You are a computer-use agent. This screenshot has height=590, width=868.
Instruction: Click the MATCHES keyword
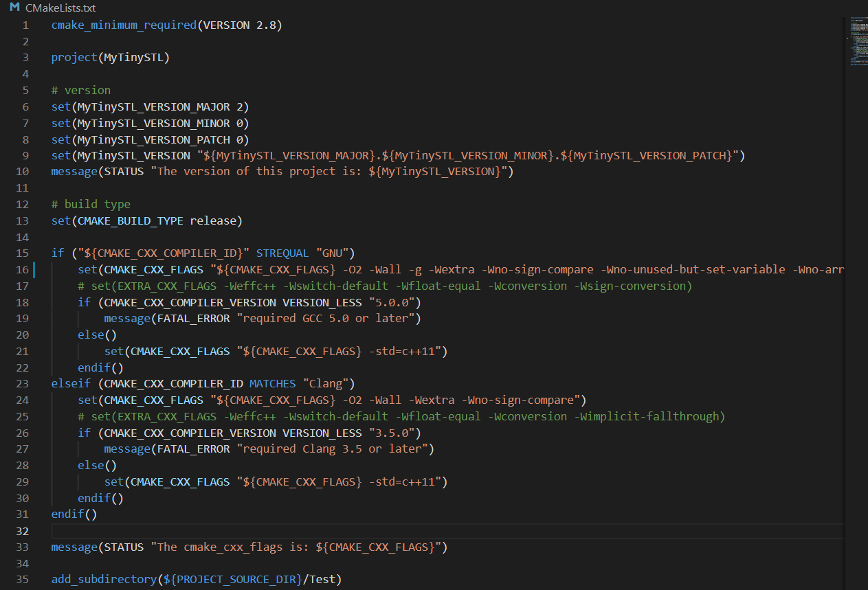pos(272,384)
